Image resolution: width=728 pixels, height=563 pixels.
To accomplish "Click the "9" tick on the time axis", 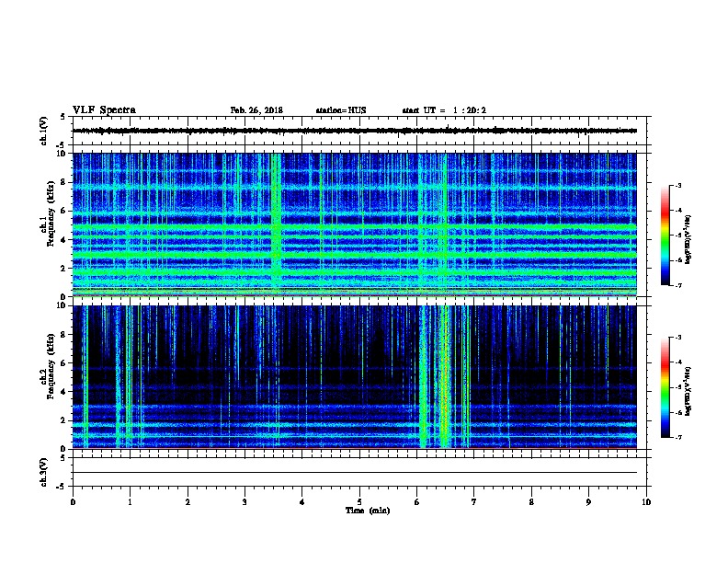I will (x=588, y=502).
